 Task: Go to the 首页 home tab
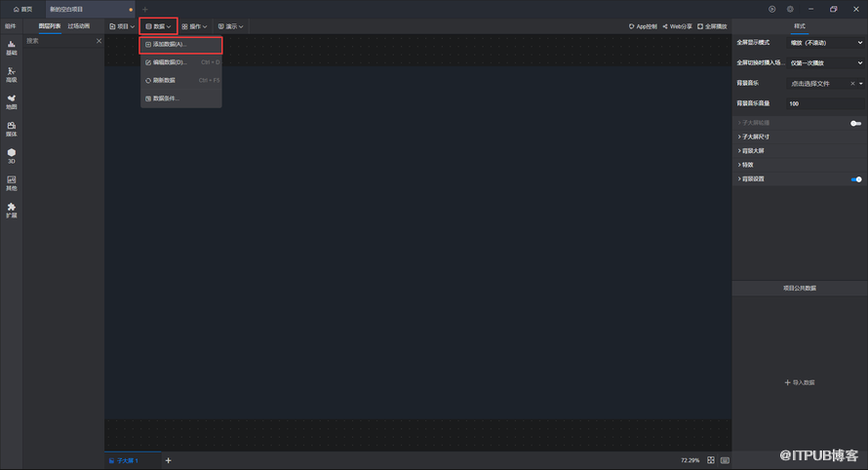coord(22,10)
